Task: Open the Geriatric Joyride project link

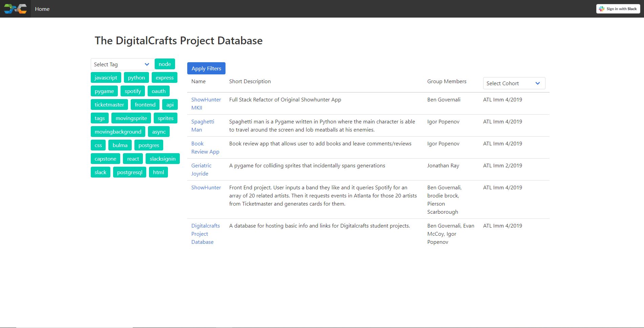Action: click(x=201, y=169)
